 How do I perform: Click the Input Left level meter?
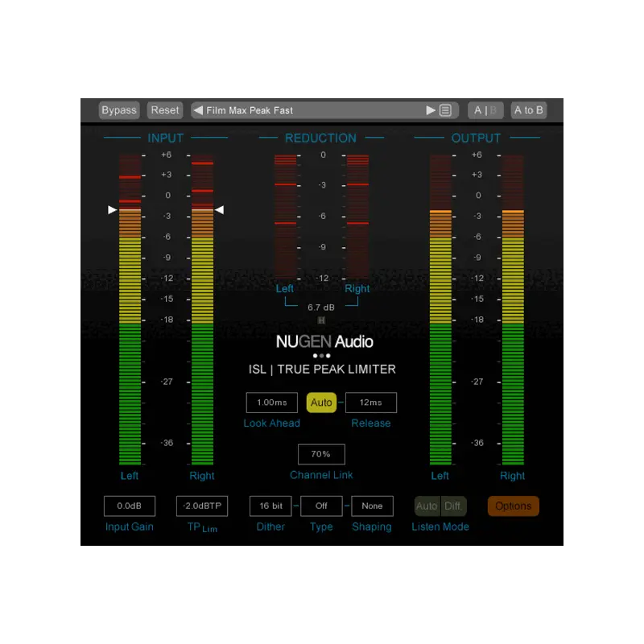click(130, 310)
